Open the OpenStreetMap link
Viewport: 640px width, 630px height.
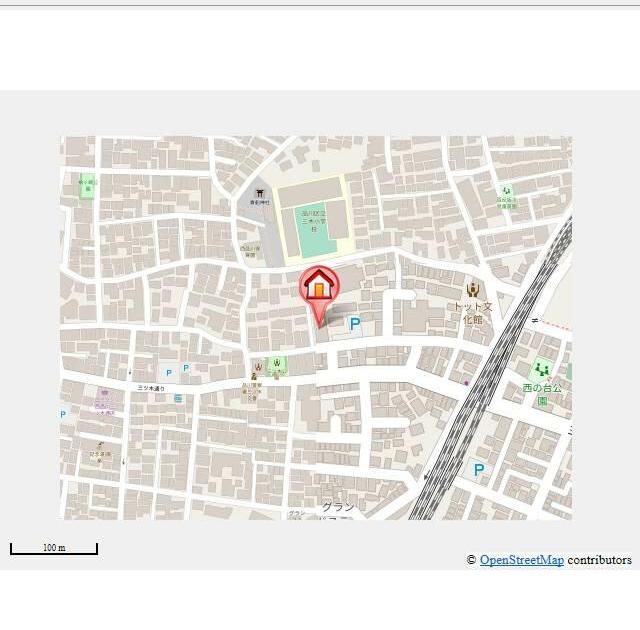[521, 560]
